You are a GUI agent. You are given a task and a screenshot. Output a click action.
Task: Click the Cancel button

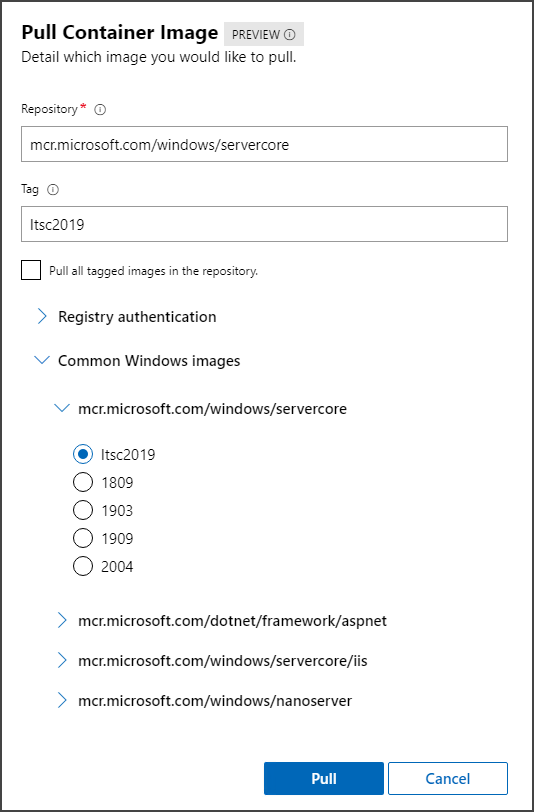(448, 778)
